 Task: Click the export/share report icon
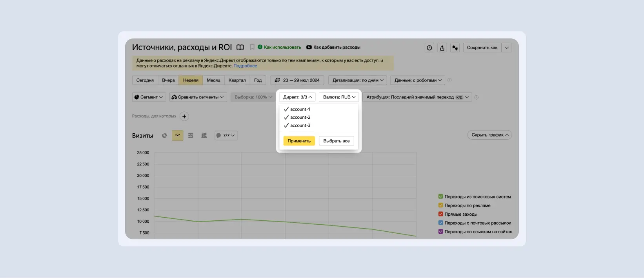point(442,48)
